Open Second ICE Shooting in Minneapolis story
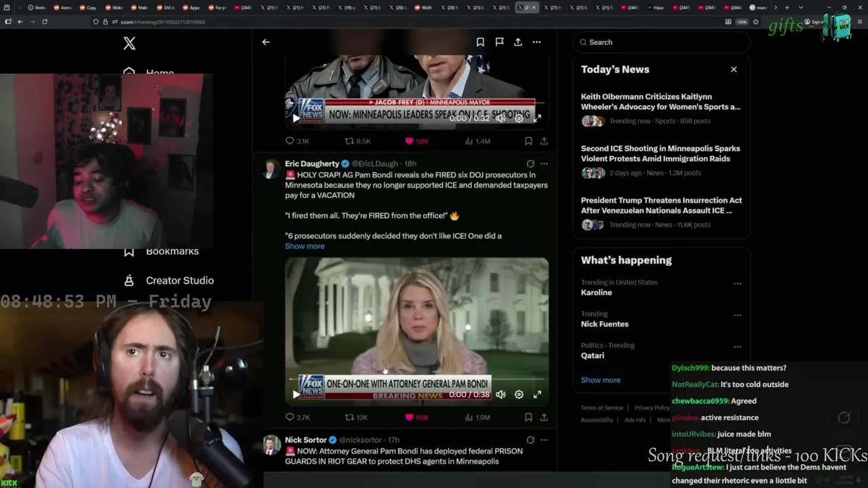The width and height of the screenshot is (868, 488). point(660,153)
